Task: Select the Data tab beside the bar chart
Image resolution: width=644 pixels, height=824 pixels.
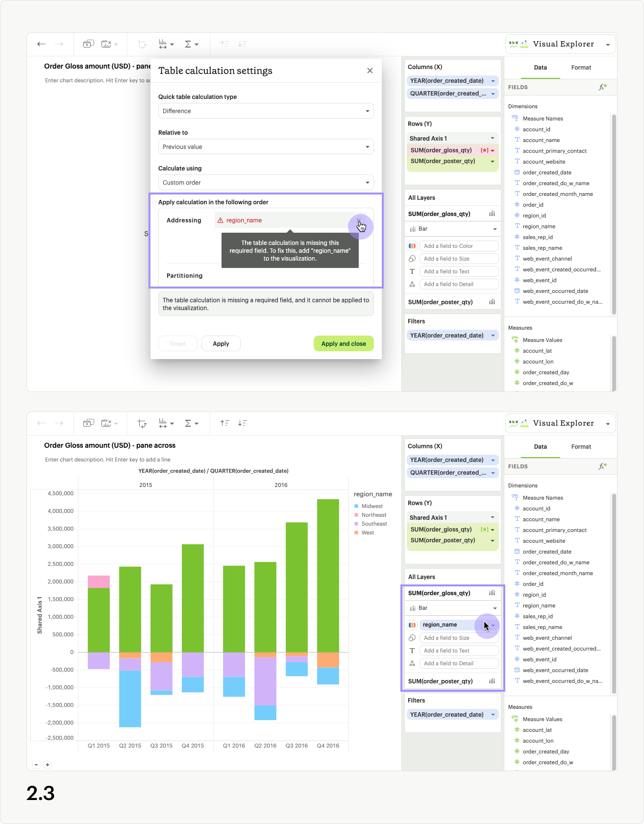Action: (540, 447)
